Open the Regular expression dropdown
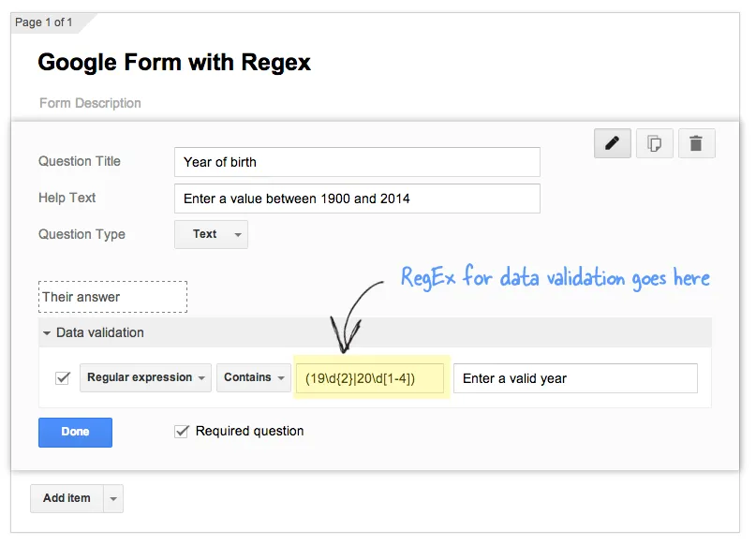 tap(145, 378)
